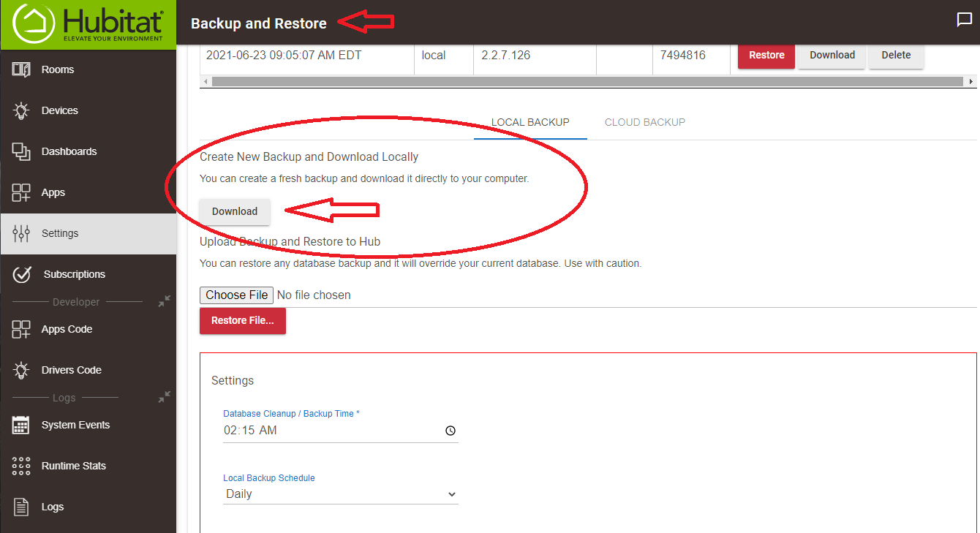Click the Devices light bulb icon
Viewport: 980px width, 533px height.
(x=21, y=110)
